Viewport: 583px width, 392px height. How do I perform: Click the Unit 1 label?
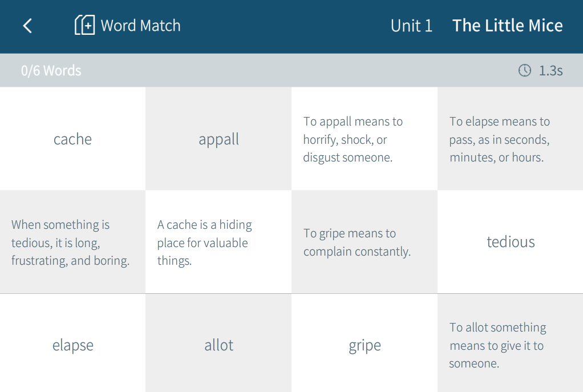[x=411, y=26]
